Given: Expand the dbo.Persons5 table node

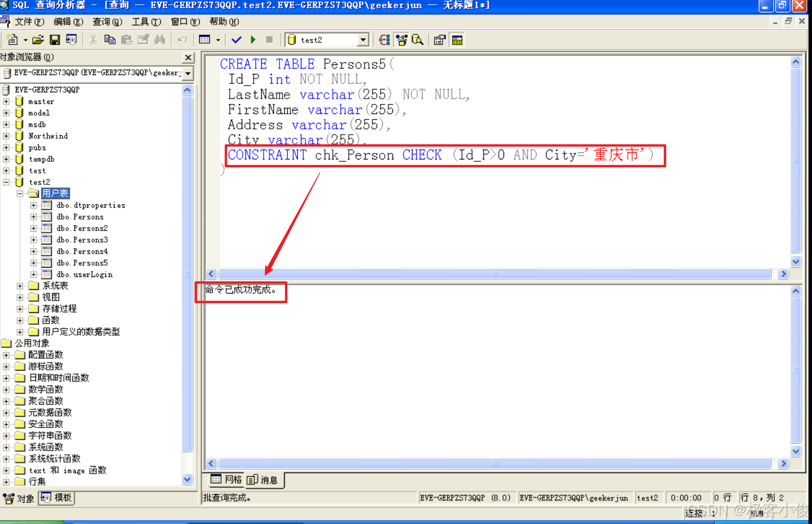Looking at the screenshot, I should pos(34,263).
